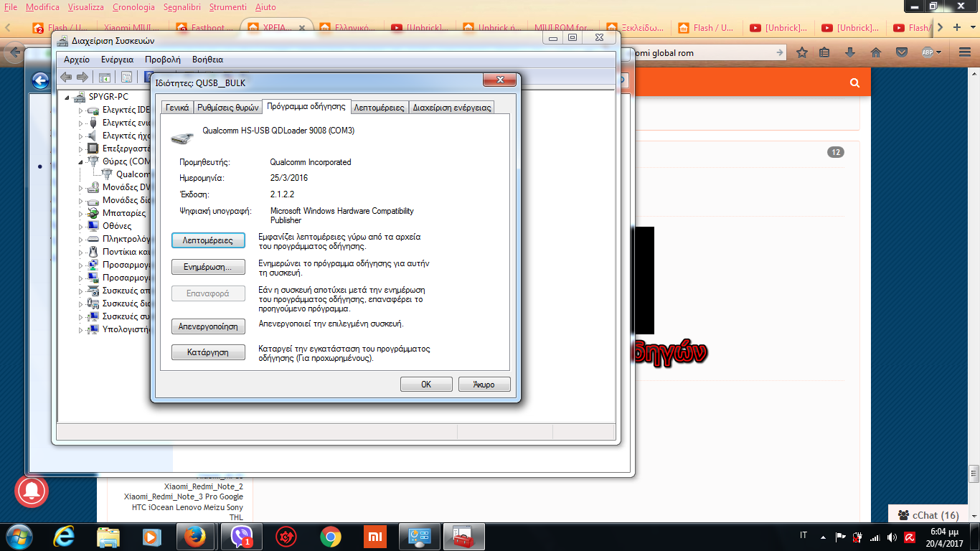Image resolution: width=980 pixels, height=551 pixels.
Task: Click the forward arrow in Device Manager toolbar
Action: 83,77
